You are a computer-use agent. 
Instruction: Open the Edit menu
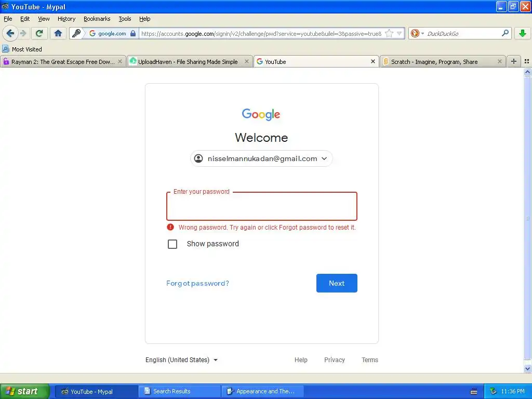point(25,19)
